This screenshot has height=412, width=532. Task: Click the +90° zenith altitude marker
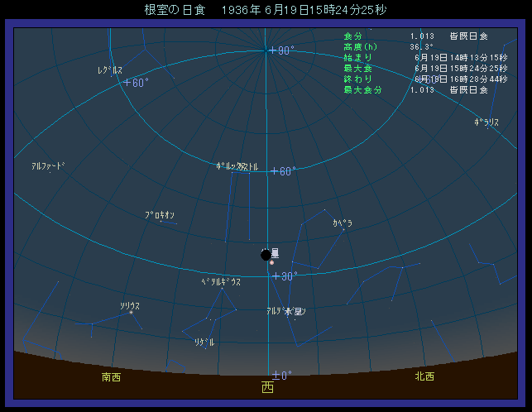click(281, 50)
